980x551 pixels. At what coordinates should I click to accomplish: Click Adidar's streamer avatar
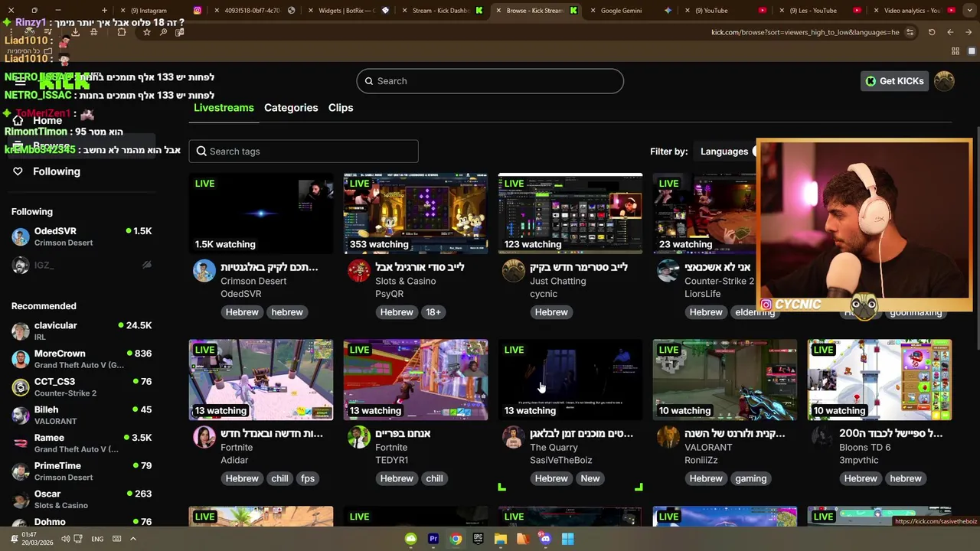click(x=204, y=436)
